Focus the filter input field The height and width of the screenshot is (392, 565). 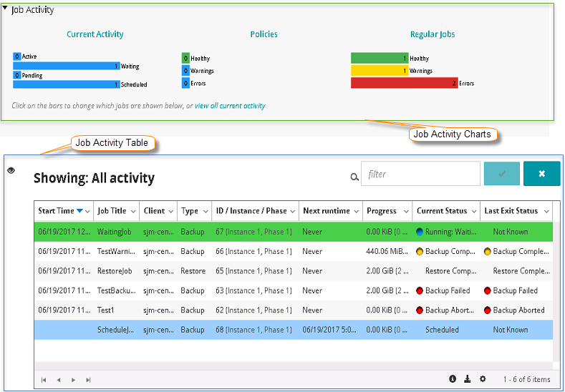tap(420, 174)
